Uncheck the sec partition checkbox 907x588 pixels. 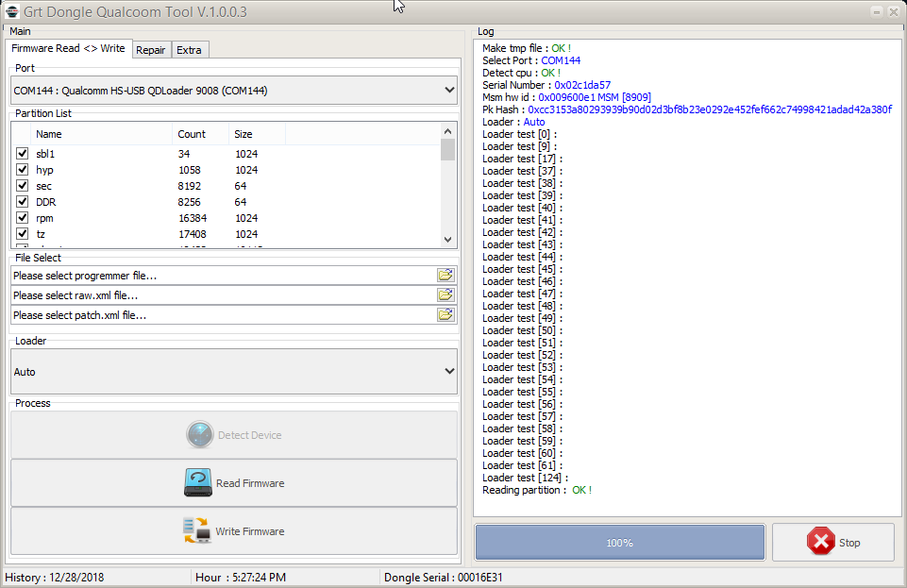click(x=22, y=186)
